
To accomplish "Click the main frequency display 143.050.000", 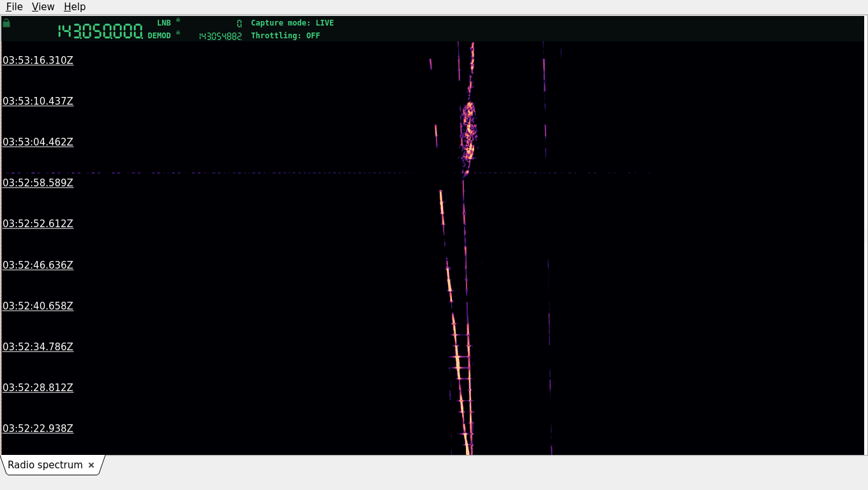I will 100,31.
